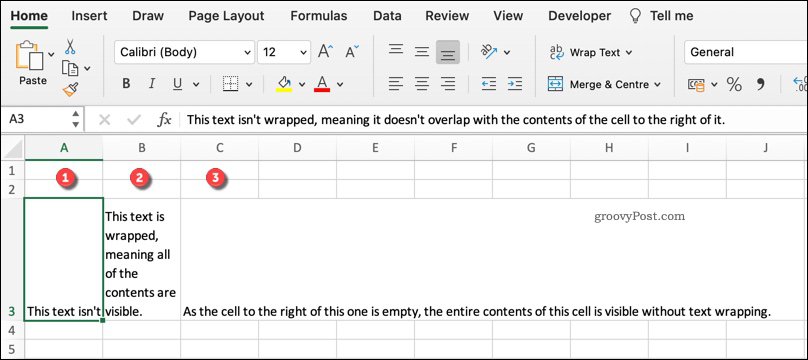Image resolution: width=808 pixels, height=360 pixels.
Task: Open the Borders dropdown arrow
Action: click(249, 84)
